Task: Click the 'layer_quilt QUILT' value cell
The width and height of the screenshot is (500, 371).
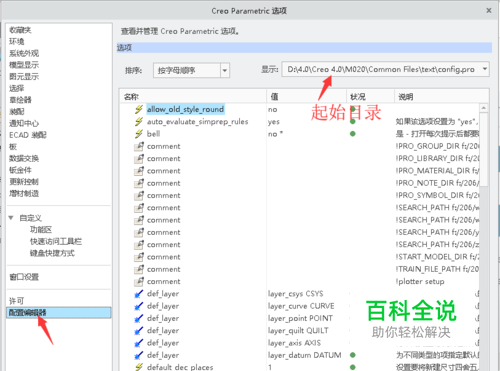Action: click(298, 331)
